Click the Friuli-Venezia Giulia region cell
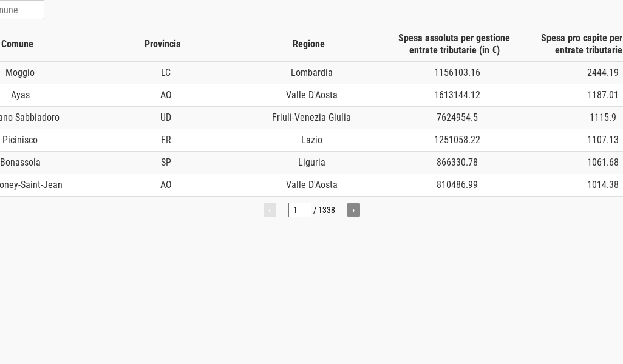The height and width of the screenshot is (364, 623). pos(311,117)
